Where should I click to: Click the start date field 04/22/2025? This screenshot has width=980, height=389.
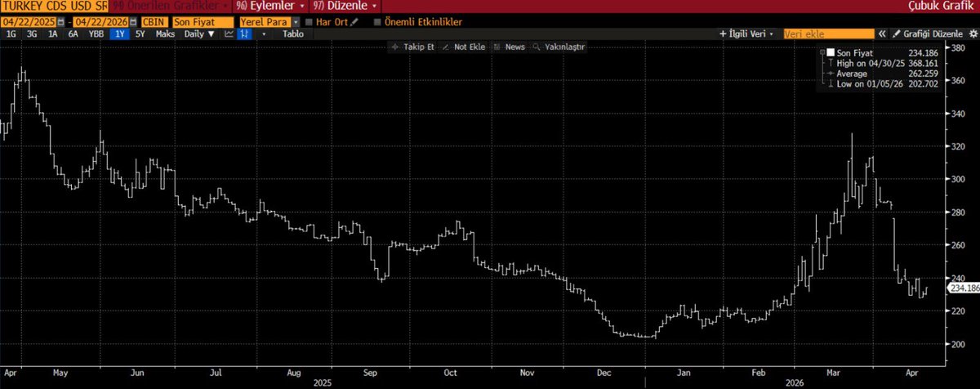[x=29, y=22]
